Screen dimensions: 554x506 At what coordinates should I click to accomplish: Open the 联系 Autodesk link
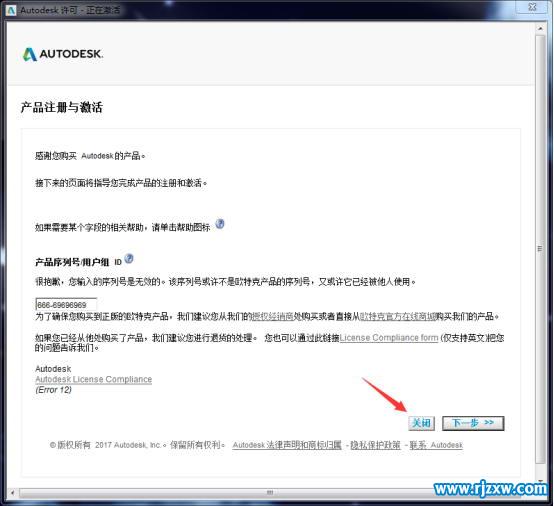[436, 445]
